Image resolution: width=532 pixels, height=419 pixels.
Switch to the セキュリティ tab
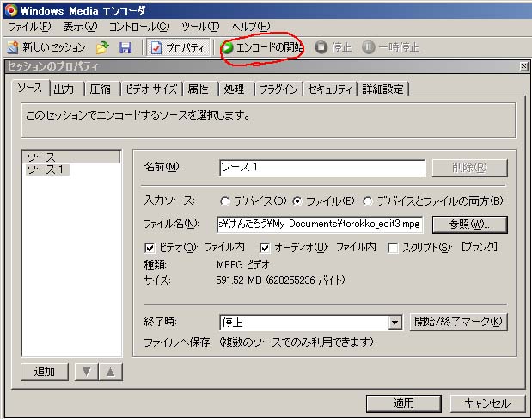click(330, 89)
